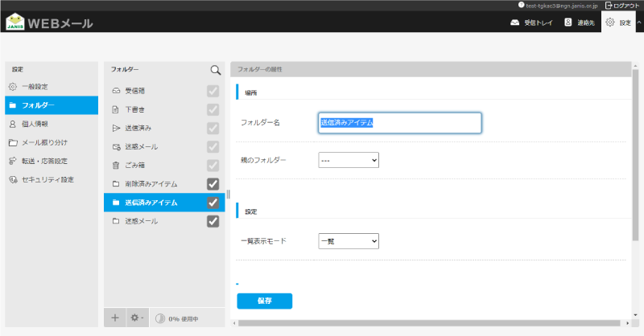Select the 送信済みアイテム folder row
This screenshot has height=336, width=644.
pyautogui.click(x=164, y=203)
